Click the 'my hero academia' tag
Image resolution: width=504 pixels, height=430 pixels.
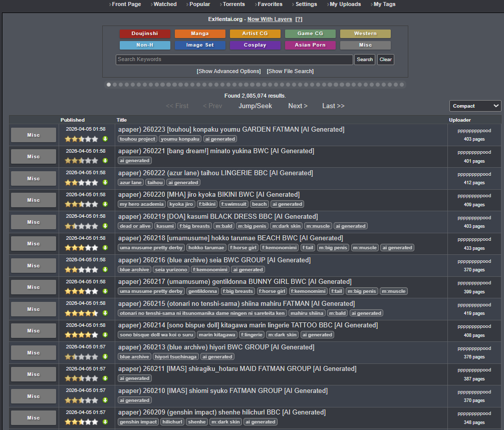click(142, 204)
